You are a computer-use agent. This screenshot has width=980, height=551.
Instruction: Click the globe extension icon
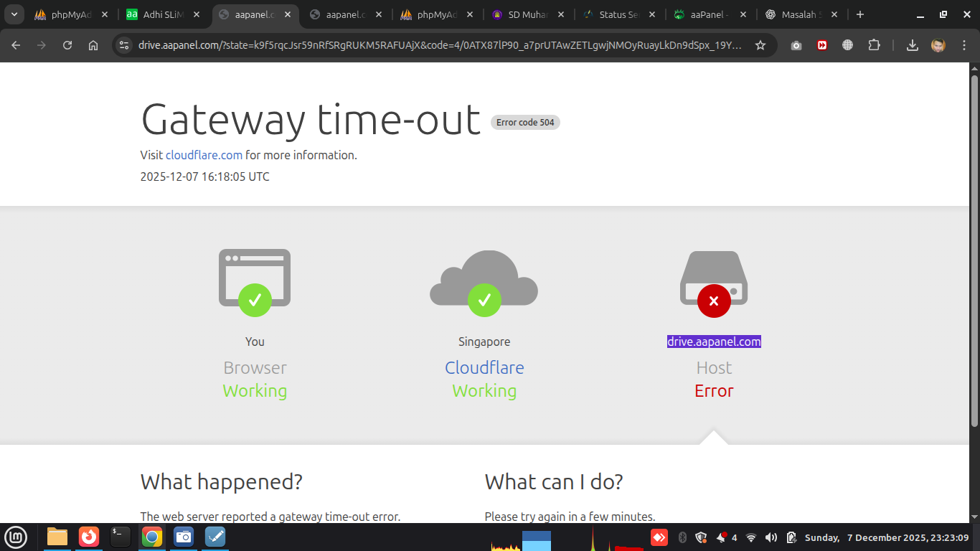tap(848, 45)
